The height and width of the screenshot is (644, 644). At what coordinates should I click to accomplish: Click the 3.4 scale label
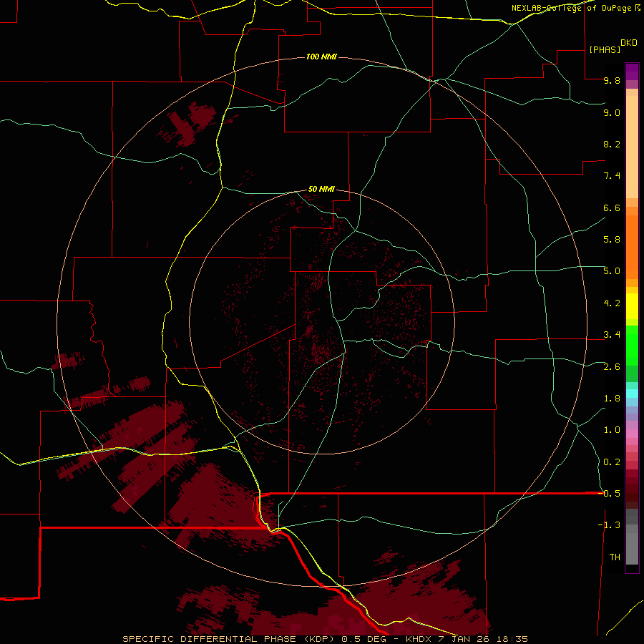pos(612,335)
